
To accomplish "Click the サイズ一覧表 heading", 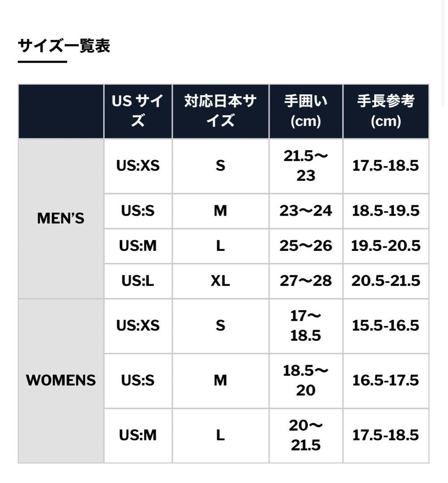I will [64, 46].
